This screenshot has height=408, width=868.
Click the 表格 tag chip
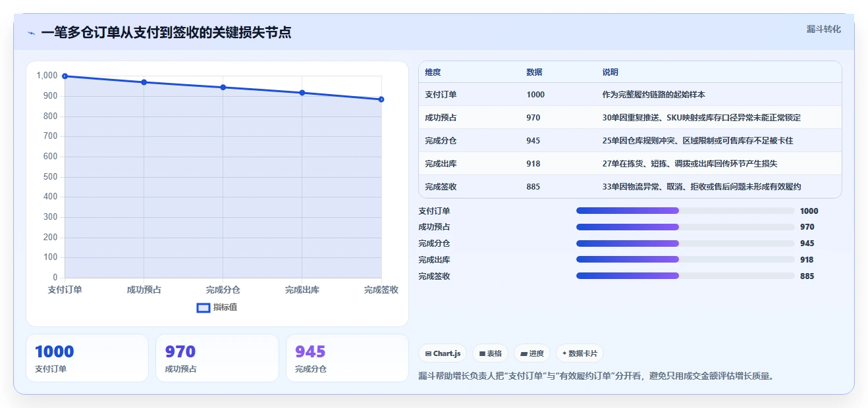(490, 353)
